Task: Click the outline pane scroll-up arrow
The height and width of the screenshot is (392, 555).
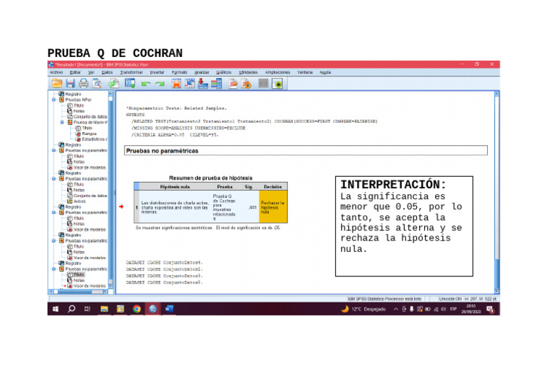Action: [111, 94]
